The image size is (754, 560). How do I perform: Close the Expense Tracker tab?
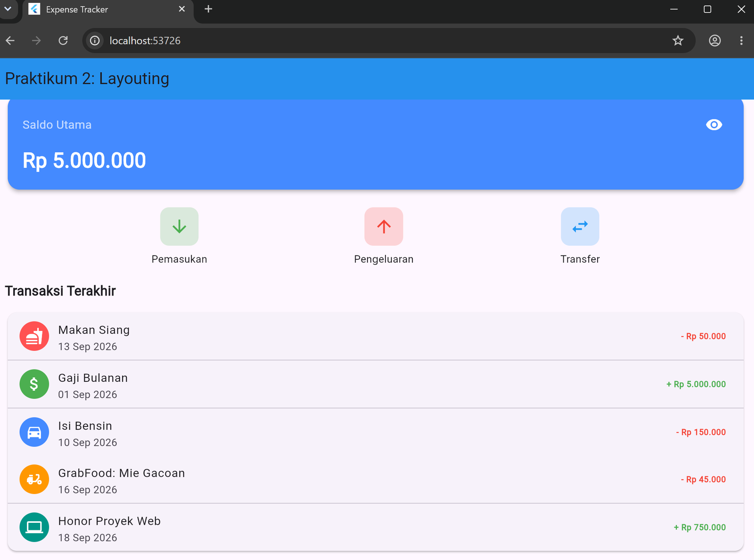click(182, 9)
